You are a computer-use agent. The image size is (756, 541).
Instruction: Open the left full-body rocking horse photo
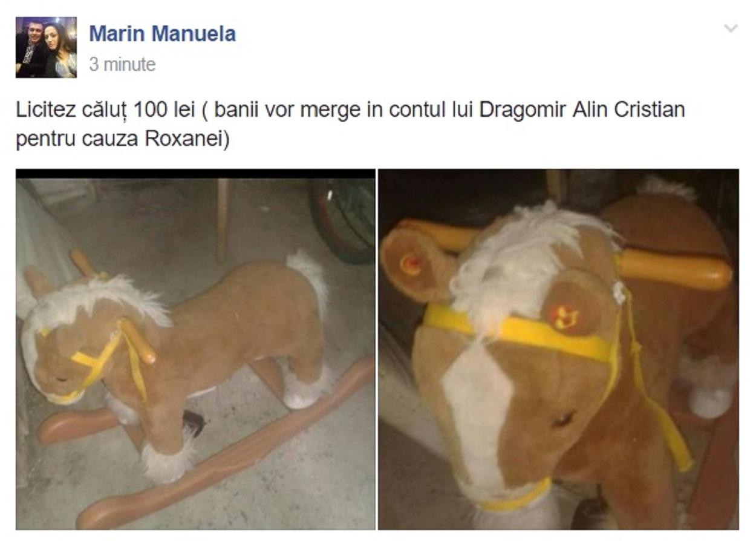[x=195, y=349]
